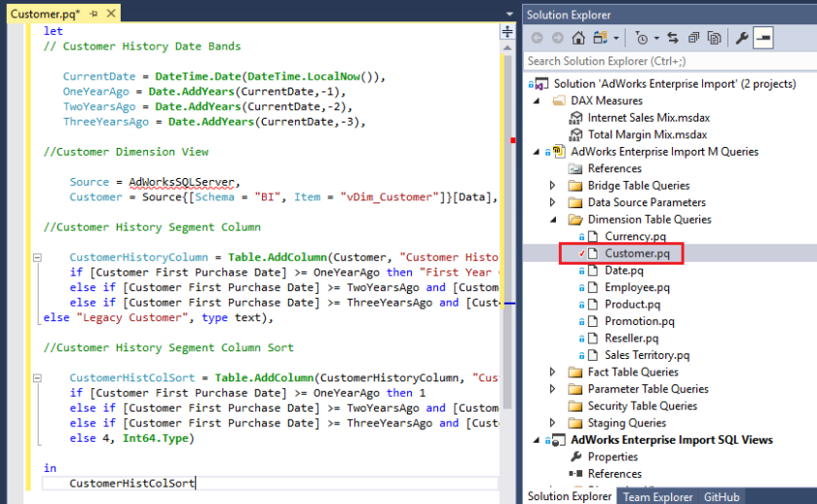Open the solution views switcher dropdown arrow
The image size is (817, 504).
[x=616, y=39]
